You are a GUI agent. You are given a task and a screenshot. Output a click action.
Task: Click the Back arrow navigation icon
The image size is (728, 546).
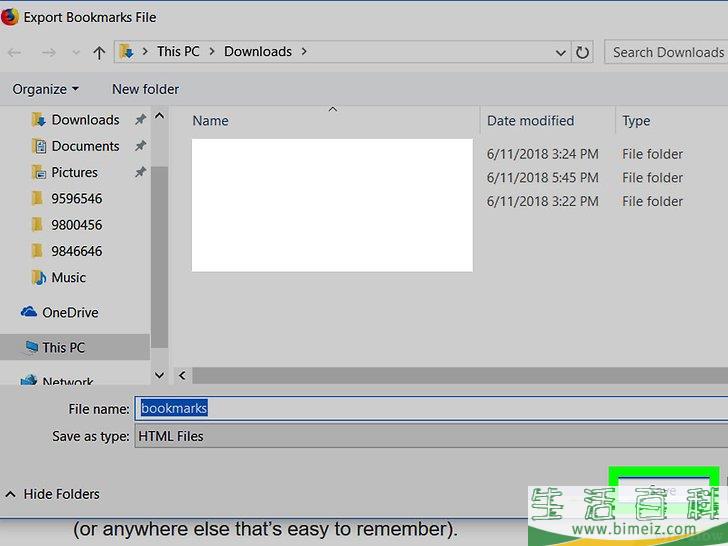tap(13, 52)
